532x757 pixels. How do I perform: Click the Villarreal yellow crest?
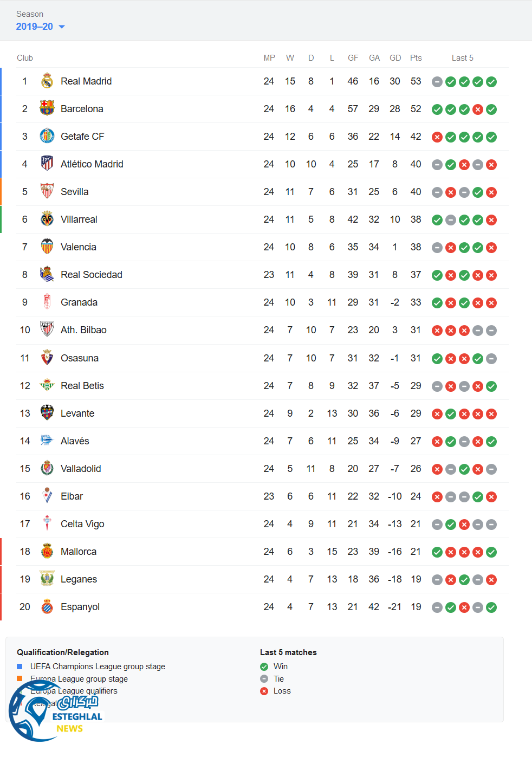click(x=47, y=219)
